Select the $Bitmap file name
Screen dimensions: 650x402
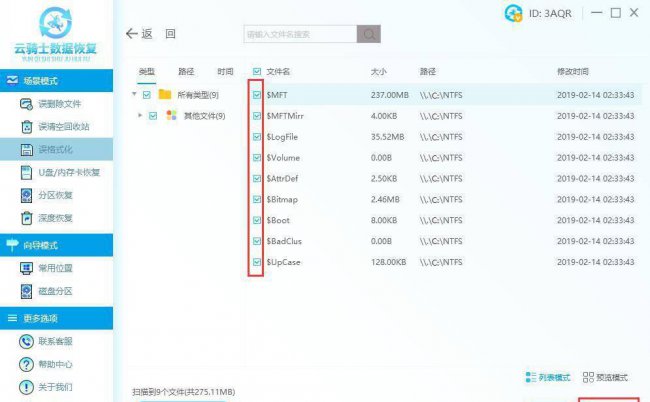[x=282, y=199]
